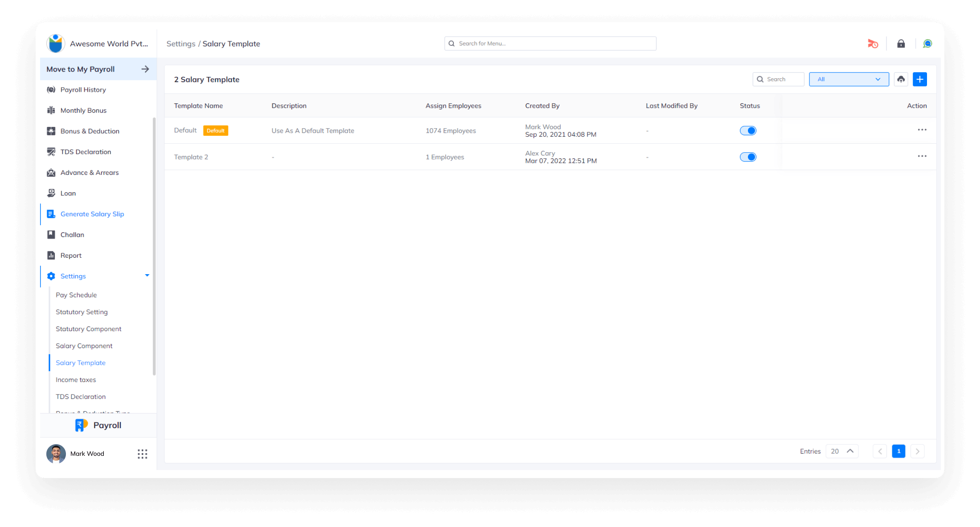Click the Status column header
This screenshot has width=980, height=527.
[x=750, y=106]
